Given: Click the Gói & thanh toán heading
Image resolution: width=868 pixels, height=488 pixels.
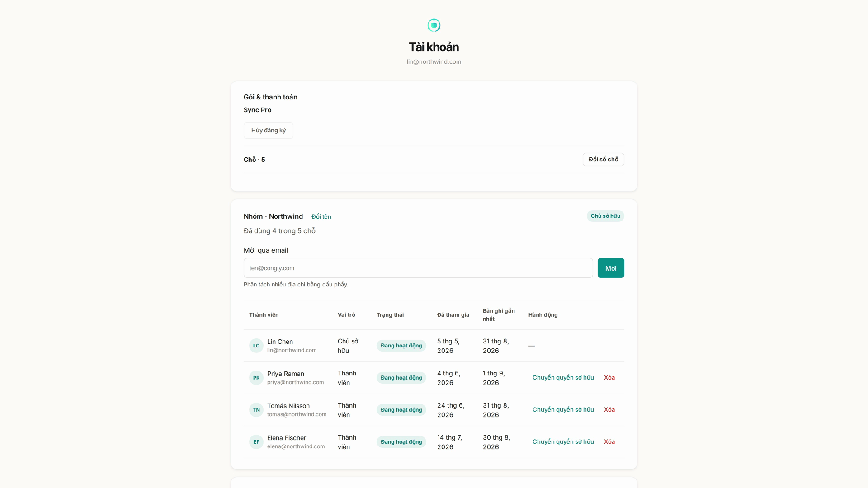Looking at the screenshot, I should click(270, 97).
